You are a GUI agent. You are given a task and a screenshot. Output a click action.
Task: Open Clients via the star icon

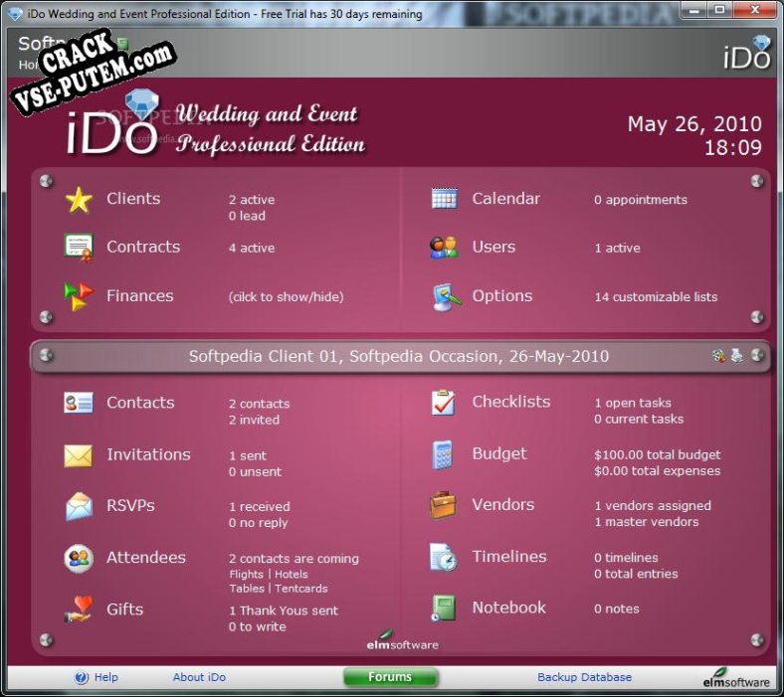coord(79,200)
